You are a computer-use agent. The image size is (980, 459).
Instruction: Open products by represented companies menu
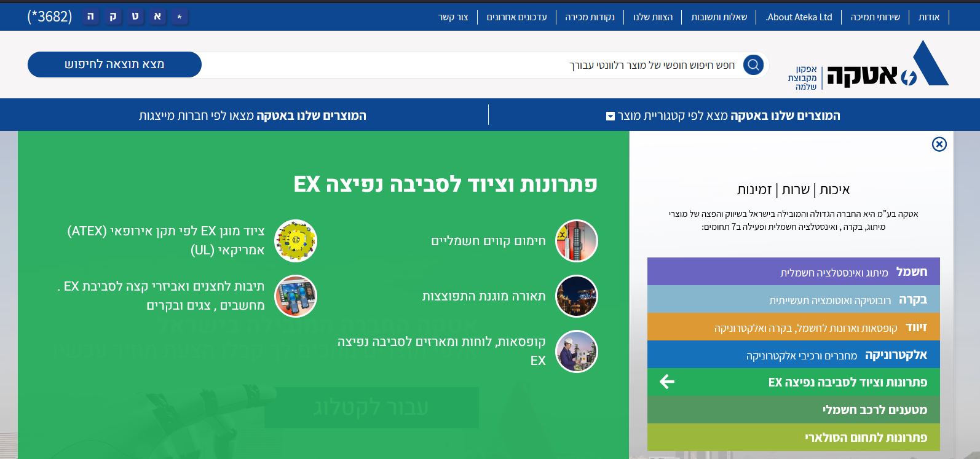252,116
